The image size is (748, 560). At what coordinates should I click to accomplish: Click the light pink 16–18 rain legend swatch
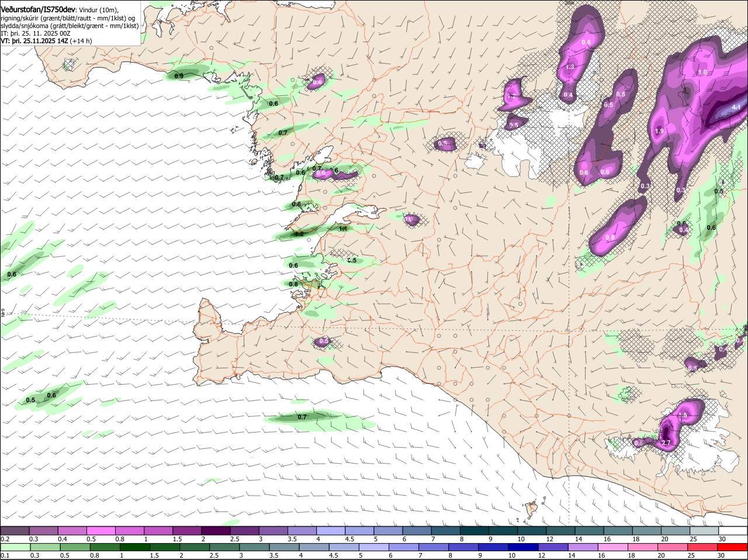click(x=613, y=548)
